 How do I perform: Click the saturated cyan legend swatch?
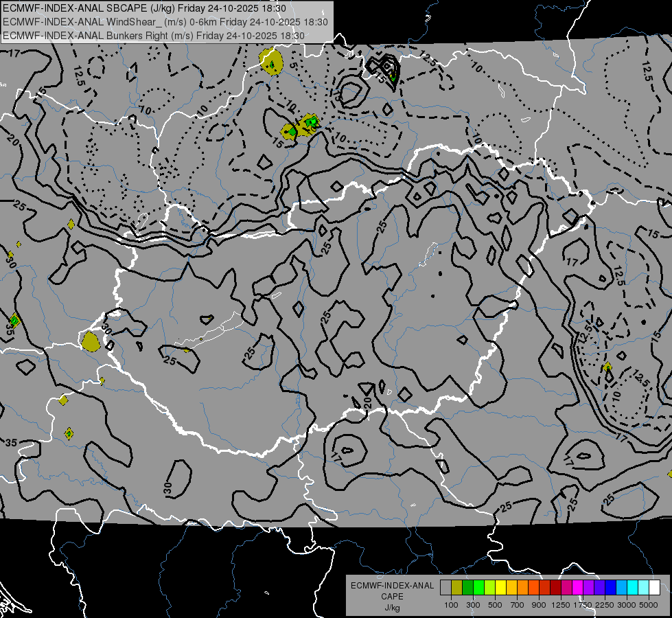click(x=633, y=588)
